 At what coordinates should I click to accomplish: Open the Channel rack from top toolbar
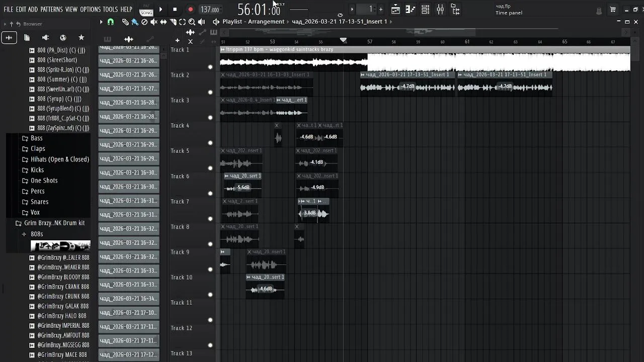pos(426,9)
